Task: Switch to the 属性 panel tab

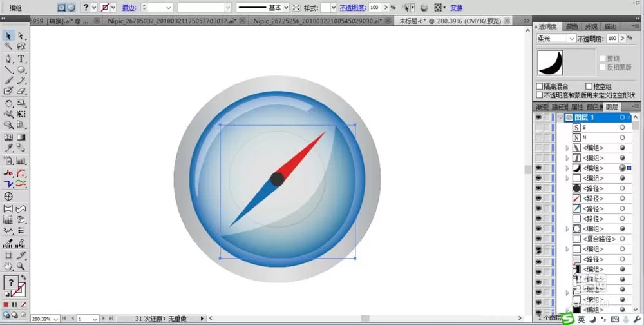Action: pos(577,107)
